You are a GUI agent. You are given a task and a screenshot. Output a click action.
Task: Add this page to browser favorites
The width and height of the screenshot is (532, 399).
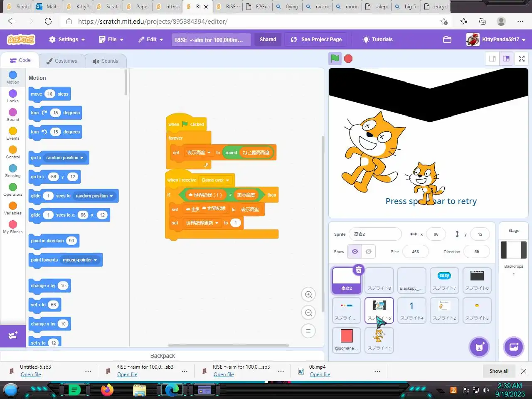(x=444, y=21)
